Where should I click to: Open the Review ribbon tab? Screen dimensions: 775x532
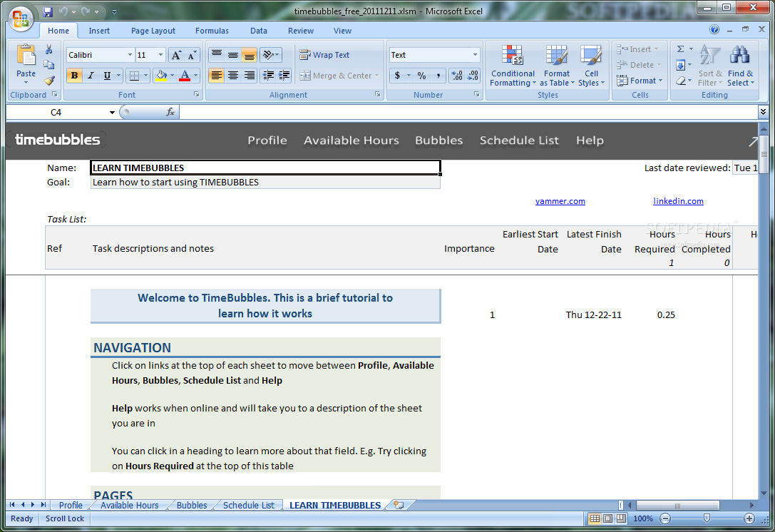(x=300, y=31)
